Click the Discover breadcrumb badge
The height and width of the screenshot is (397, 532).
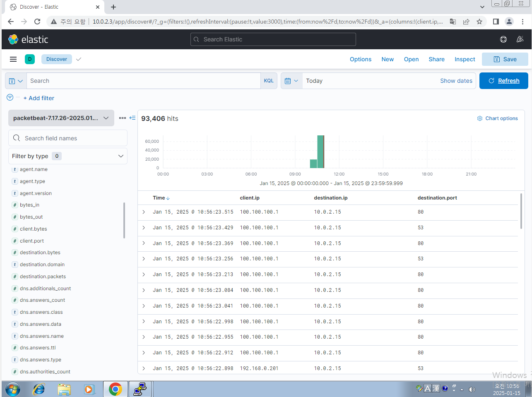pos(57,59)
